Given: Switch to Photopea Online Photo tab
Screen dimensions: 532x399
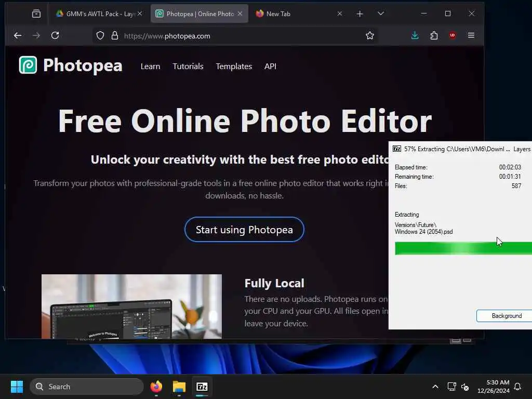Looking at the screenshot, I should pyautogui.click(x=199, y=14).
